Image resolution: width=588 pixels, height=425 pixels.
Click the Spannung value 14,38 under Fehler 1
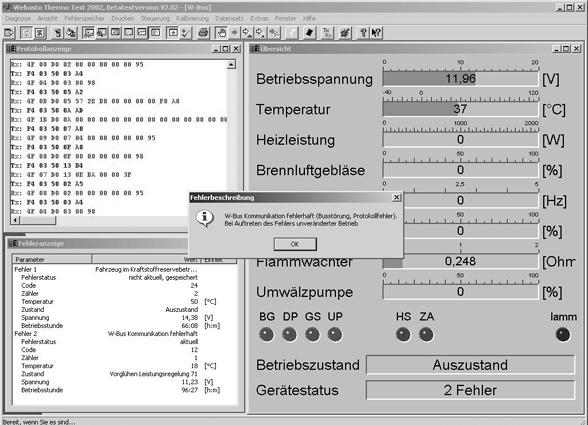pyautogui.click(x=190, y=318)
